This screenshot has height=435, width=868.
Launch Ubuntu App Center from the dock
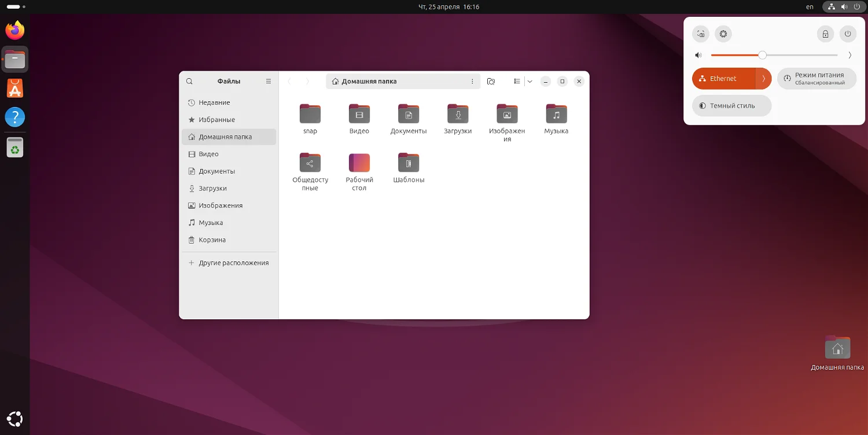[x=15, y=89]
